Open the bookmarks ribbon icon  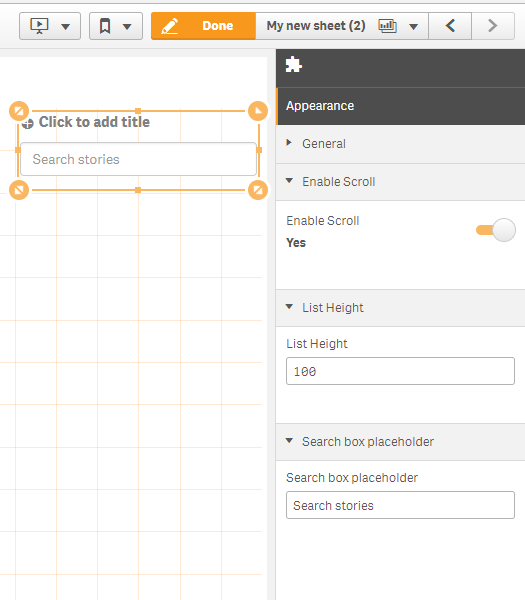(105, 26)
